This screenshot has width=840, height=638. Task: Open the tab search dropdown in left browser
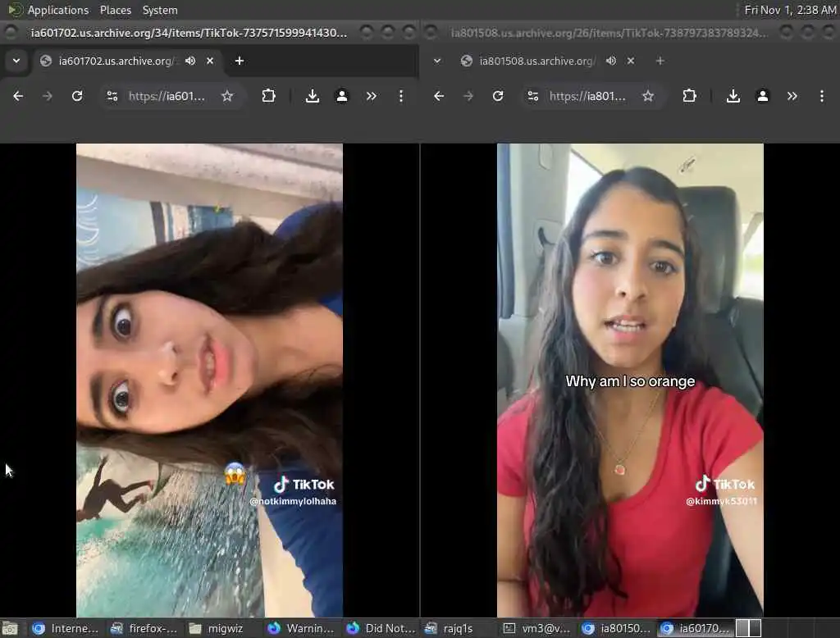point(16,61)
